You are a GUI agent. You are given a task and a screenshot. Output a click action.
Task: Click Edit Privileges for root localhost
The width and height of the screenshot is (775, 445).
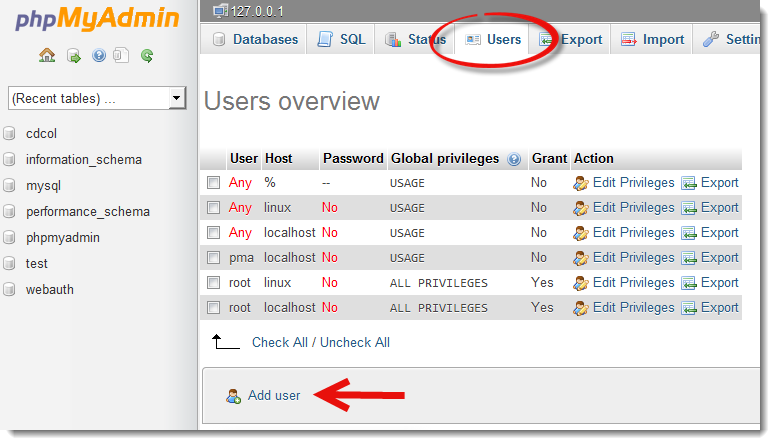click(633, 307)
